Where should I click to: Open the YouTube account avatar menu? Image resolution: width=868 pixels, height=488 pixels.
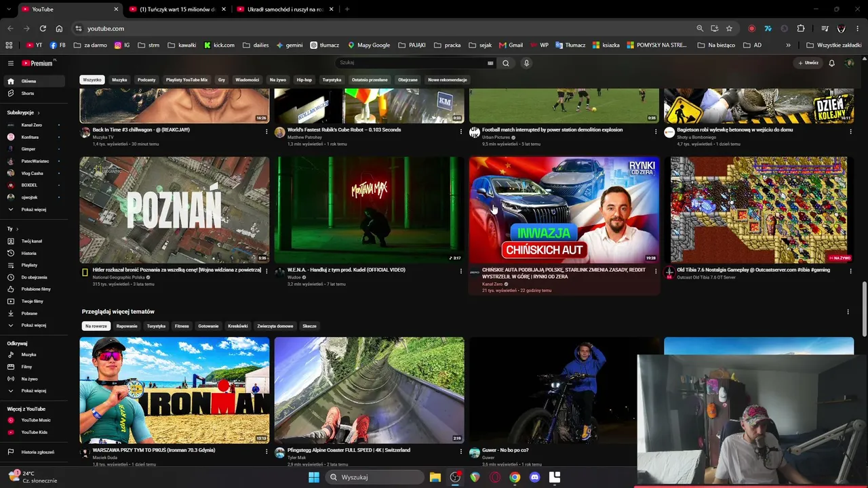tap(850, 63)
